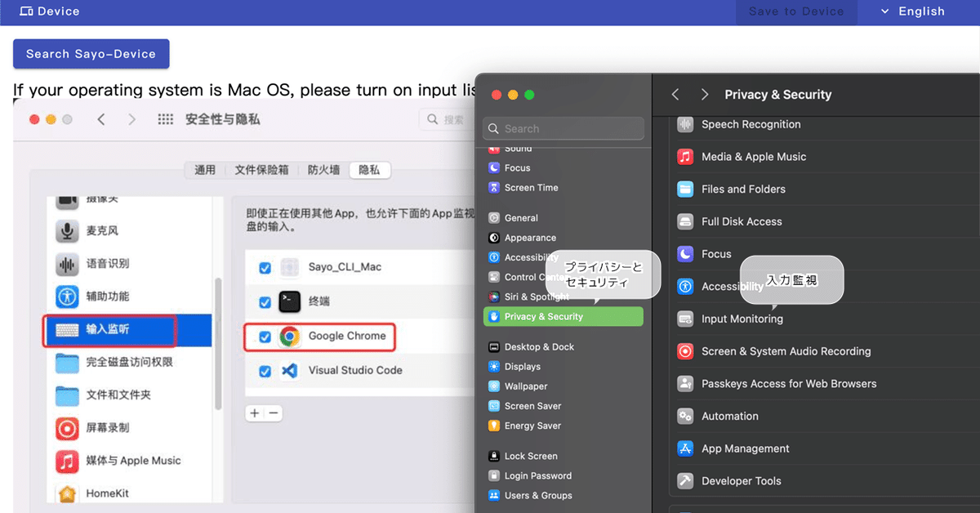Image resolution: width=980 pixels, height=513 pixels.
Task: Open Developer Tools privacy row
Action: click(x=825, y=481)
